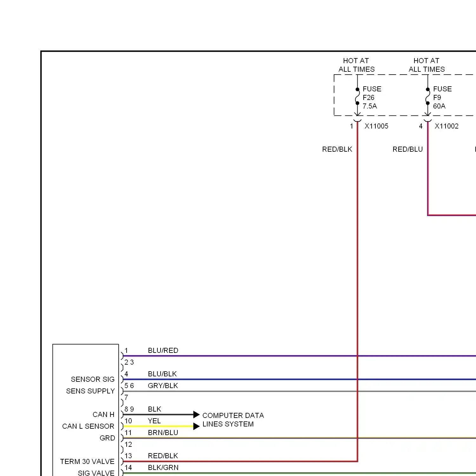Click HOT AT ALL TIMES above fuse F9
The height and width of the screenshot is (476, 476).
[427, 65]
